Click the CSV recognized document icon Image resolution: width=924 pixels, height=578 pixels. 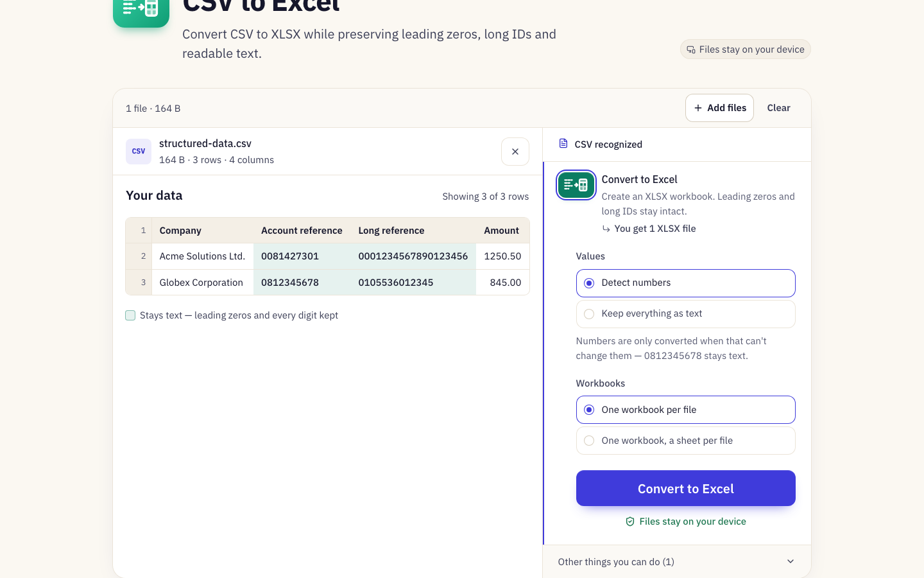coord(563,144)
